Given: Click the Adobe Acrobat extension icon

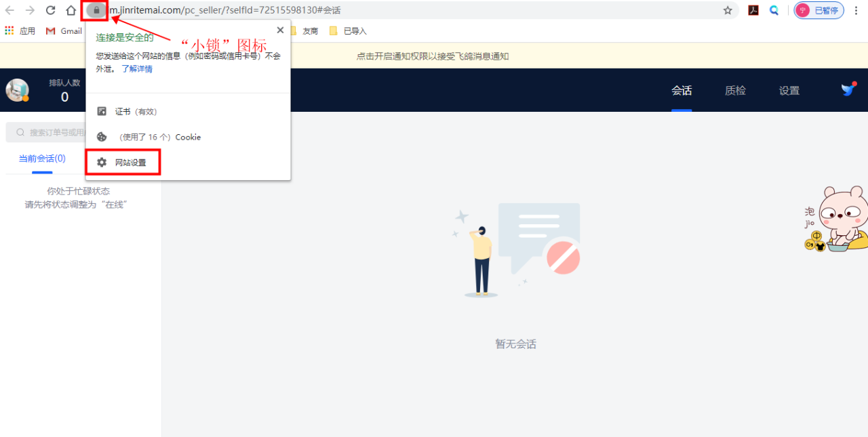Looking at the screenshot, I should click(753, 10).
